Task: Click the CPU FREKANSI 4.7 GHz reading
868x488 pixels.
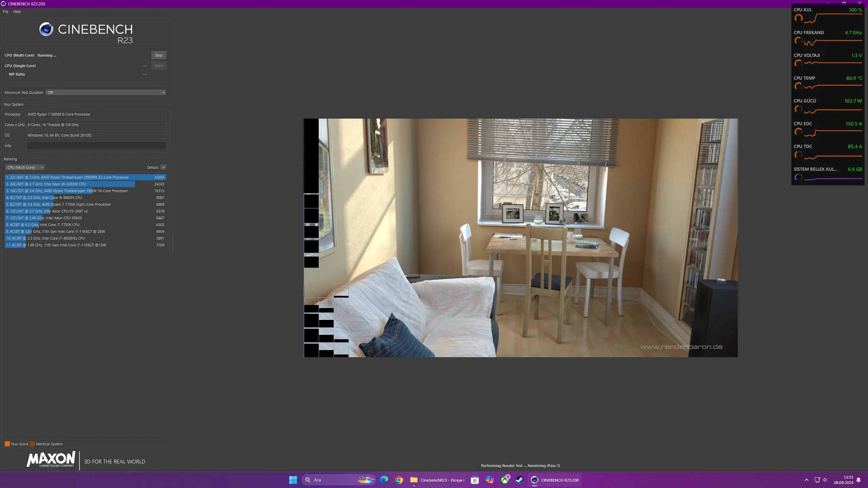Action: point(853,33)
